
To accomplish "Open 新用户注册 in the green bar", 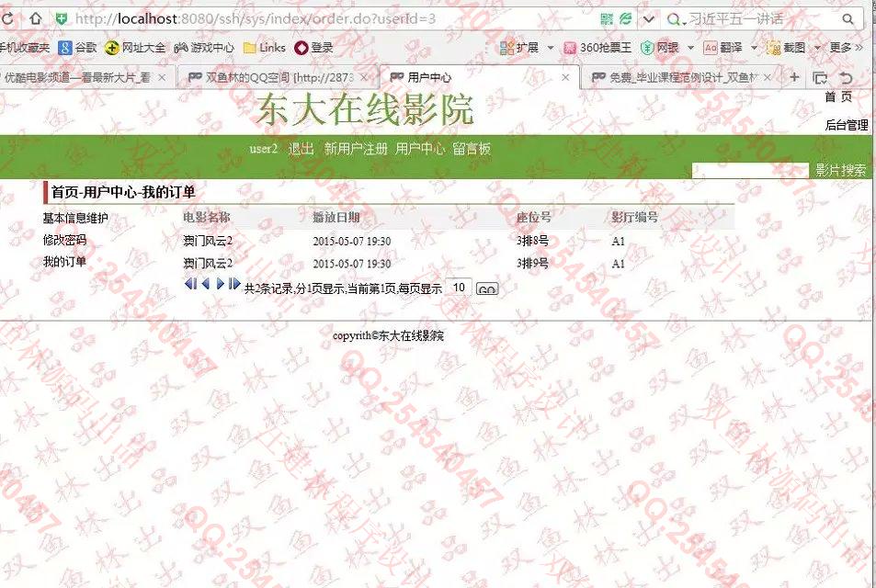I will (x=356, y=149).
